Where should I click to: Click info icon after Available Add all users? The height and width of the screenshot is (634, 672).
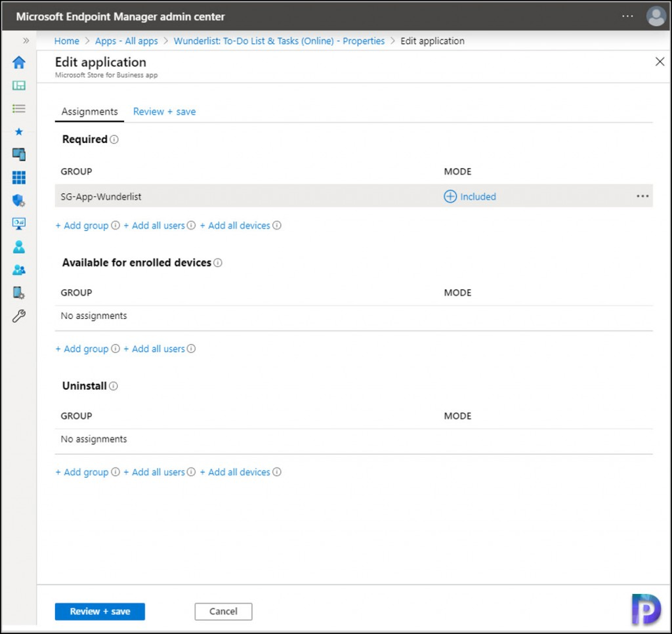pyautogui.click(x=191, y=349)
